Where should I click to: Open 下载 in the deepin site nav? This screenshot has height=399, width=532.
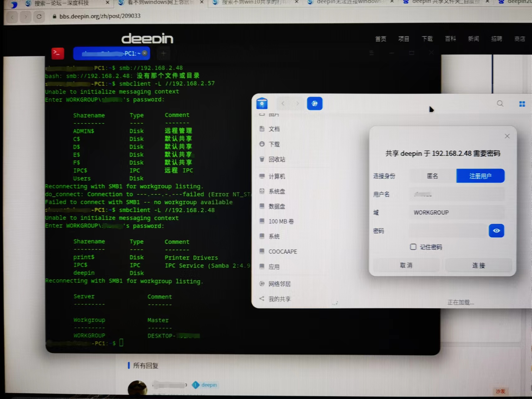click(x=427, y=39)
